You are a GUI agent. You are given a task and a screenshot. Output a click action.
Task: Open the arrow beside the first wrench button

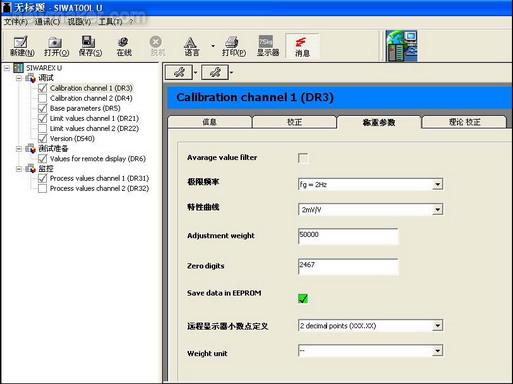point(196,72)
